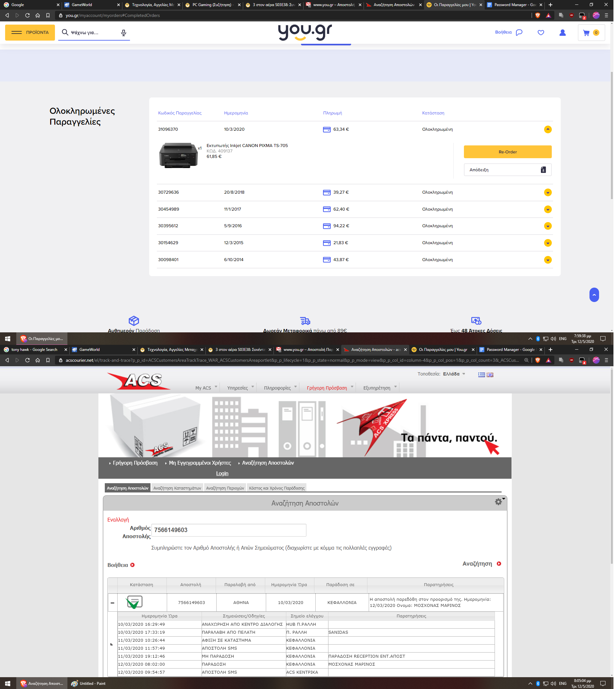This screenshot has height=689, width=616.
Task: Click the ENG language indicator in lower taskbar
Action: 563,683
